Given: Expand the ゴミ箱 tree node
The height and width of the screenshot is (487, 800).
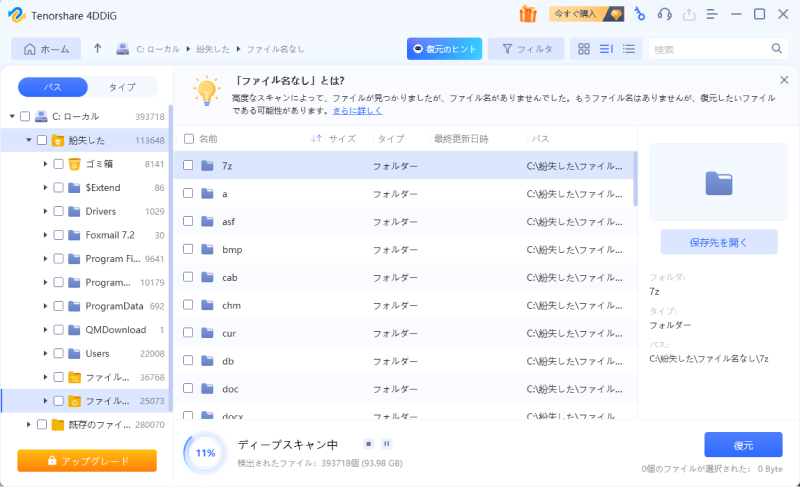Looking at the screenshot, I should 45,164.
